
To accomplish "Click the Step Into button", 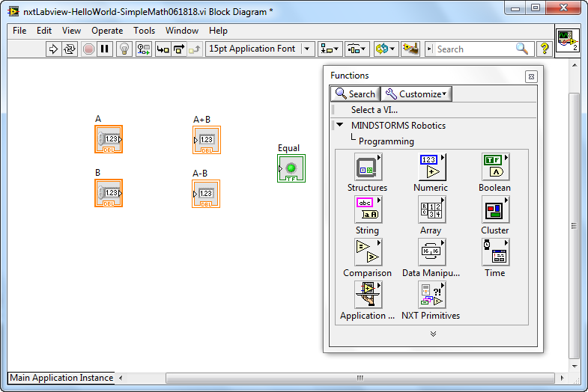I will click(x=163, y=49).
